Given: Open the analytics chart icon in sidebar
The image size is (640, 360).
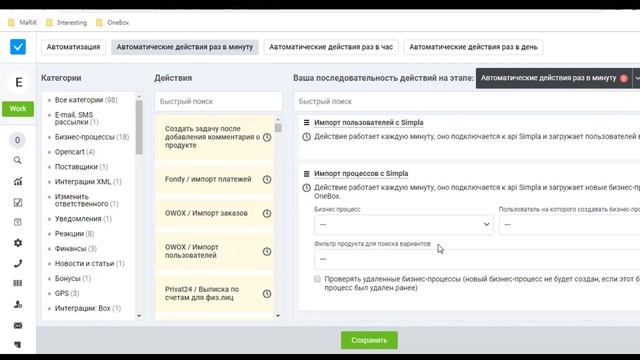Looking at the screenshot, I should (18, 181).
